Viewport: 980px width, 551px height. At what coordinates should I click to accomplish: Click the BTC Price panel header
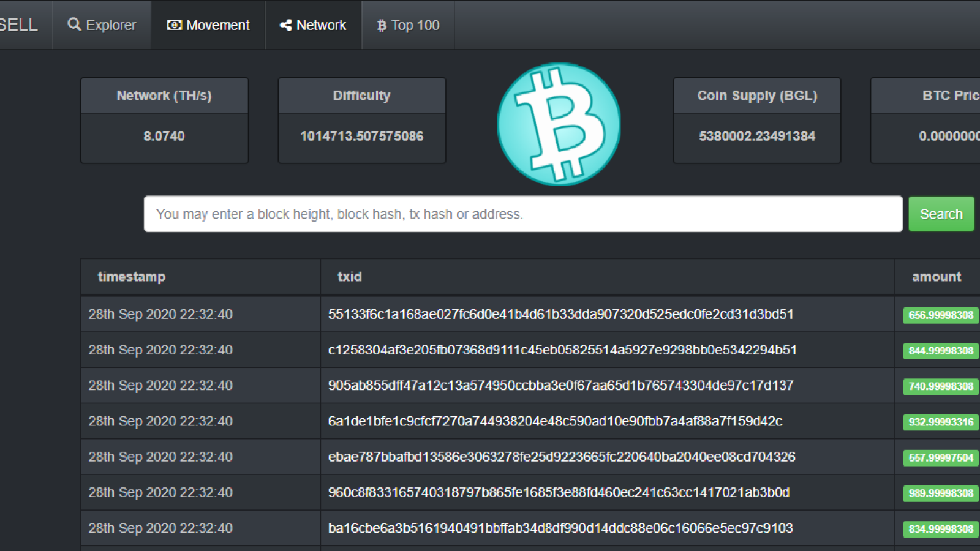click(x=925, y=96)
